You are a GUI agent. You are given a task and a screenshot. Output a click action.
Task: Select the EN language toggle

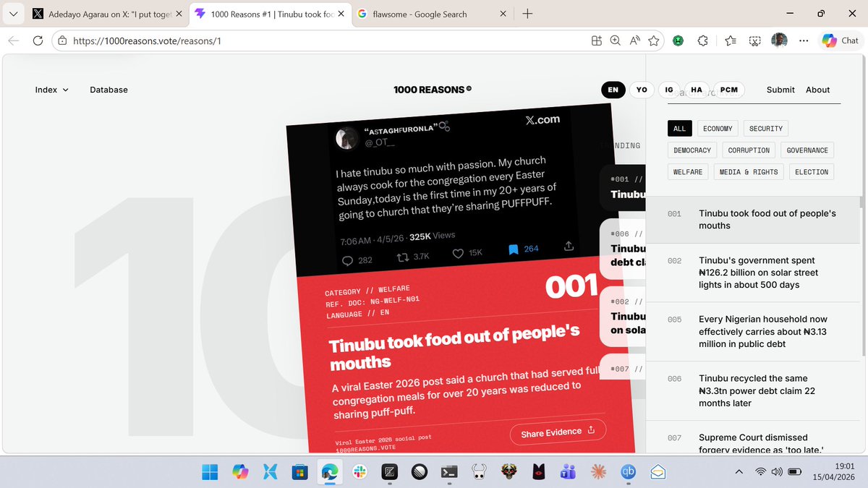[613, 90]
